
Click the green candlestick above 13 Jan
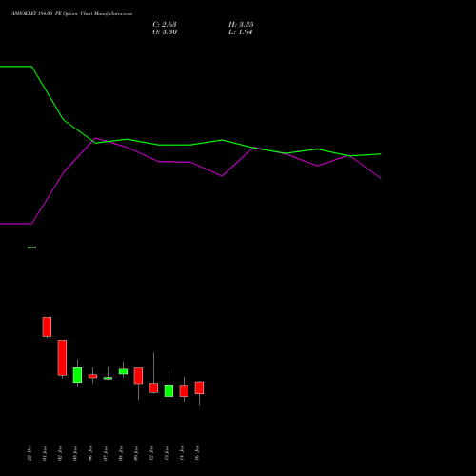click(x=169, y=390)
